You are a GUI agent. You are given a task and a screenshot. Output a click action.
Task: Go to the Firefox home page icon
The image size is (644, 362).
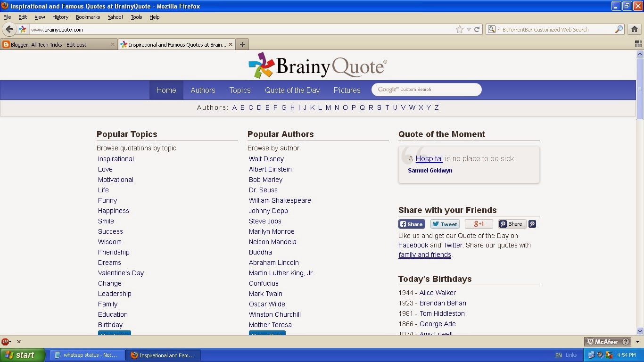pyautogui.click(x=634, y=29)
